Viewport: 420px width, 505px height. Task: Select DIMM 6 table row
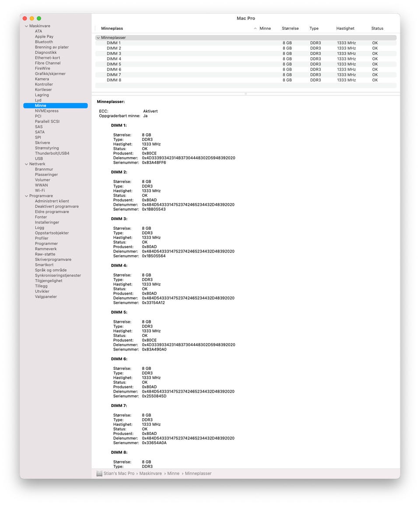click(x=246, y=70)
